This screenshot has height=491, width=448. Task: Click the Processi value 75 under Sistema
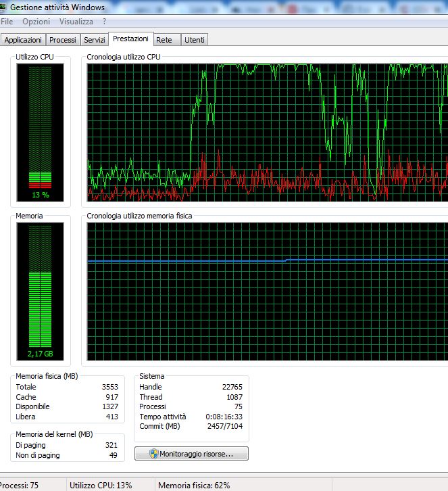239,406
